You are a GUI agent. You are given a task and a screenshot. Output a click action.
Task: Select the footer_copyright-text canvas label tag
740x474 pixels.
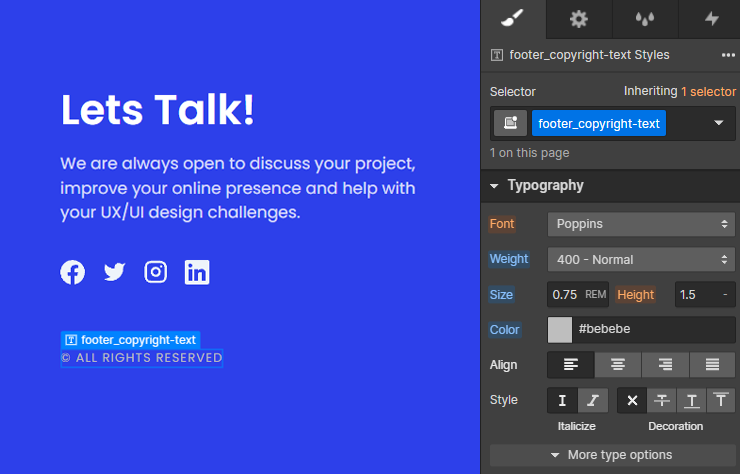click(x=131, y=340)
